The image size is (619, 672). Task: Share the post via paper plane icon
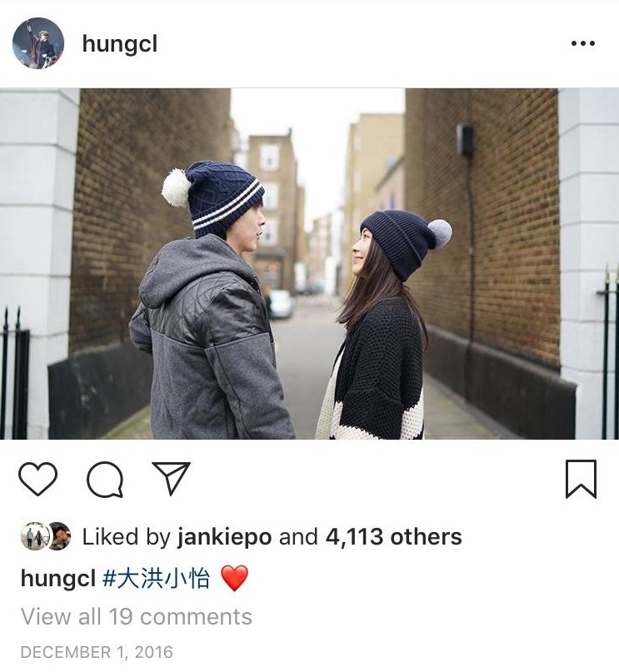click(x=172, y=478)
